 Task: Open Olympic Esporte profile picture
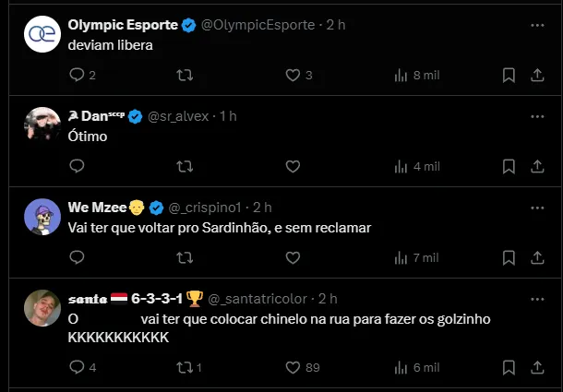[x=42, y=34]
